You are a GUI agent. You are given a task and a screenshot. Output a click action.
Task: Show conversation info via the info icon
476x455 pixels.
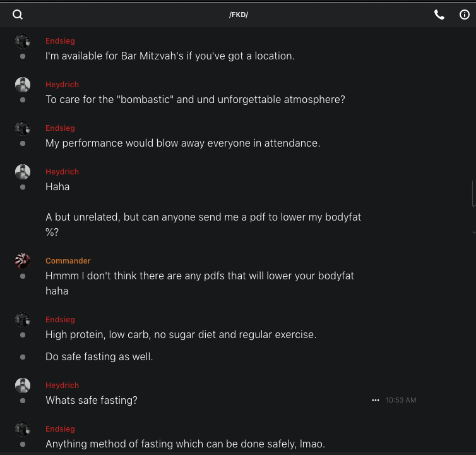point(465,15)
